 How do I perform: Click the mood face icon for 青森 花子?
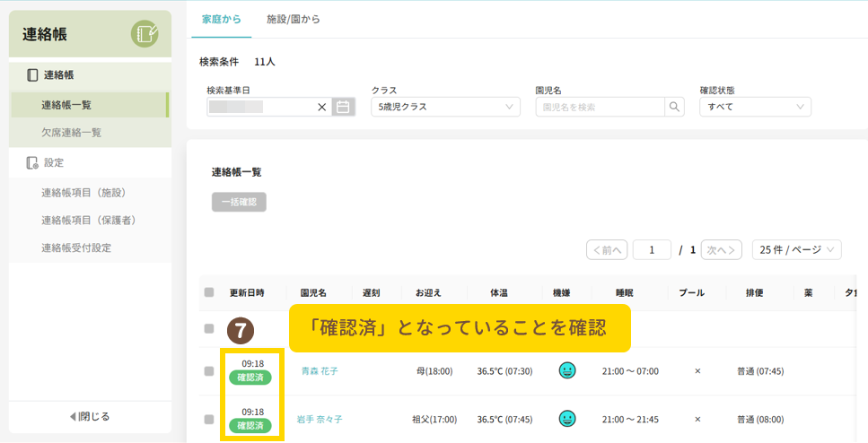click(566, 370)
